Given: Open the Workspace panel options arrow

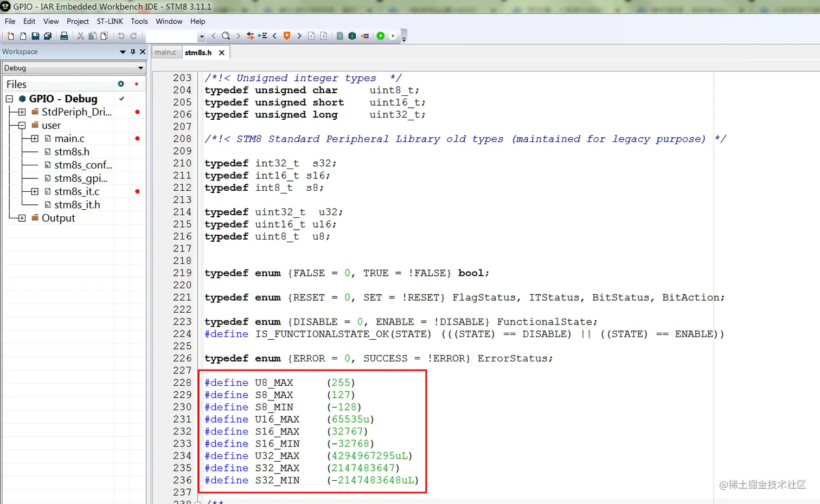Looking at the screenshot, I should (123, 51).
